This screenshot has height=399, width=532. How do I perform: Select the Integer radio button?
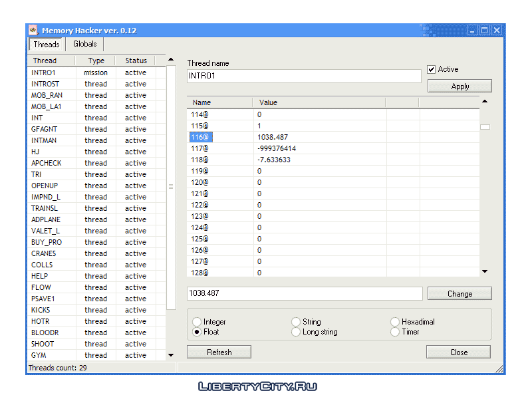coord(196,322)
